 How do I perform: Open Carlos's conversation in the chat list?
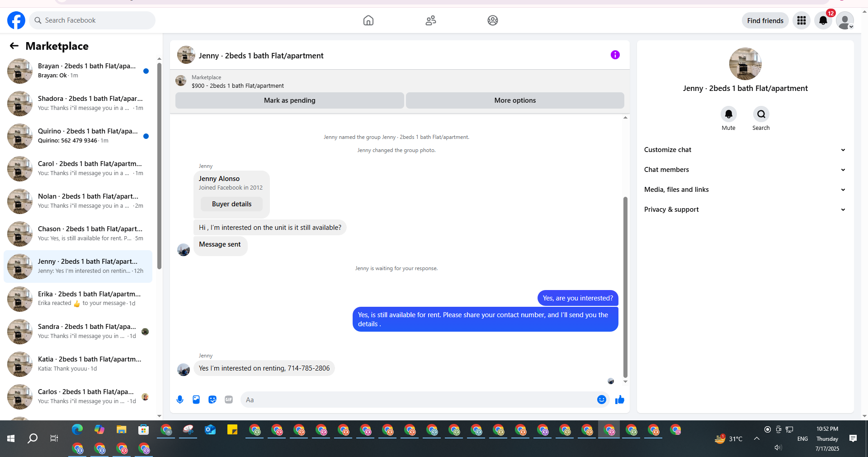(78, 396)
